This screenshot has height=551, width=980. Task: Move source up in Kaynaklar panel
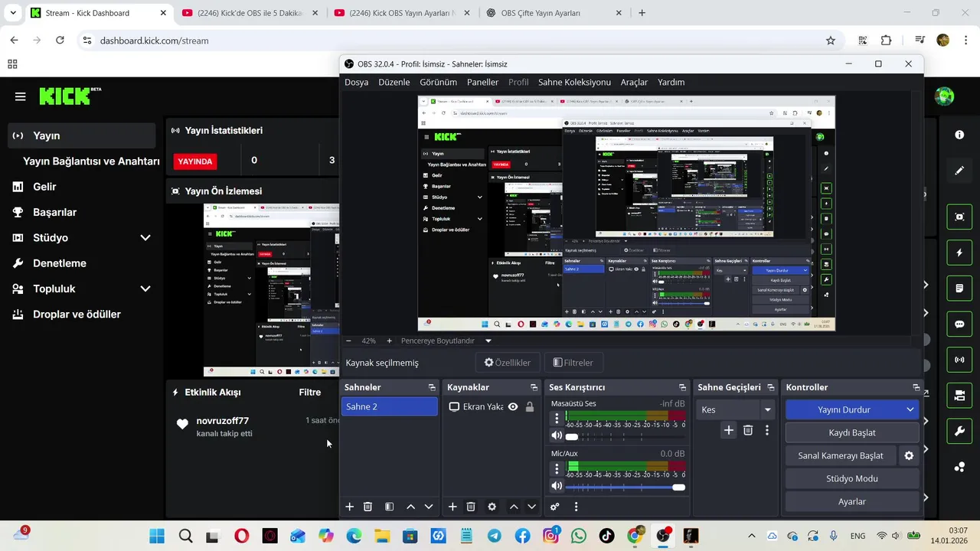click(x=514, y=507)
